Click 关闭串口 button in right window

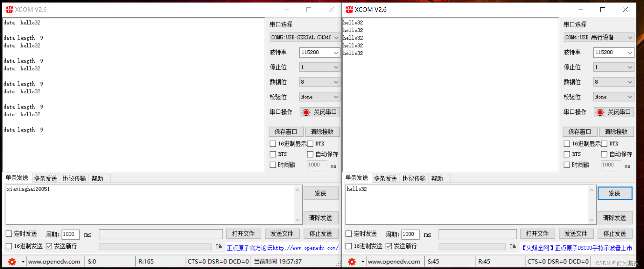point(614,112)
